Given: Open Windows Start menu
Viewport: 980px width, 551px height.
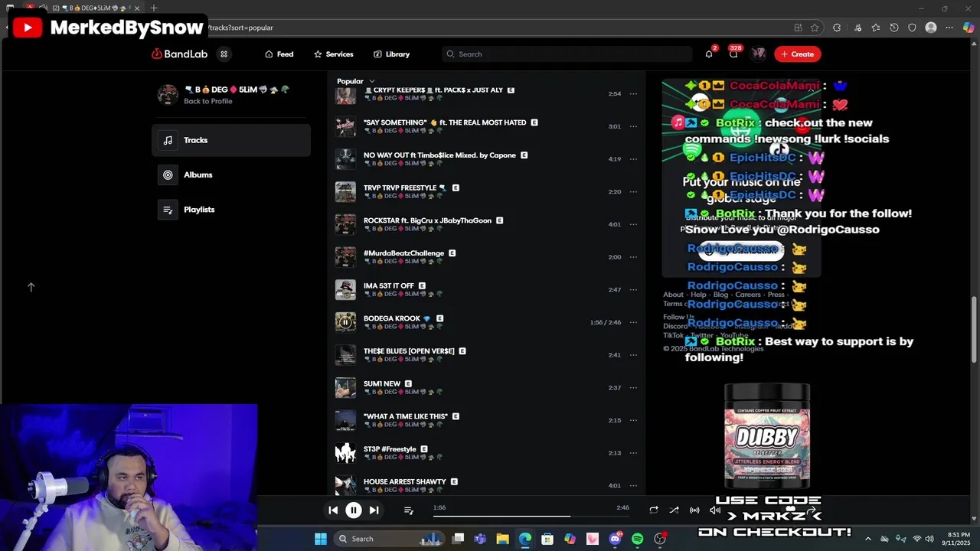Looking at the screenshot, I should tap(321, 539).
